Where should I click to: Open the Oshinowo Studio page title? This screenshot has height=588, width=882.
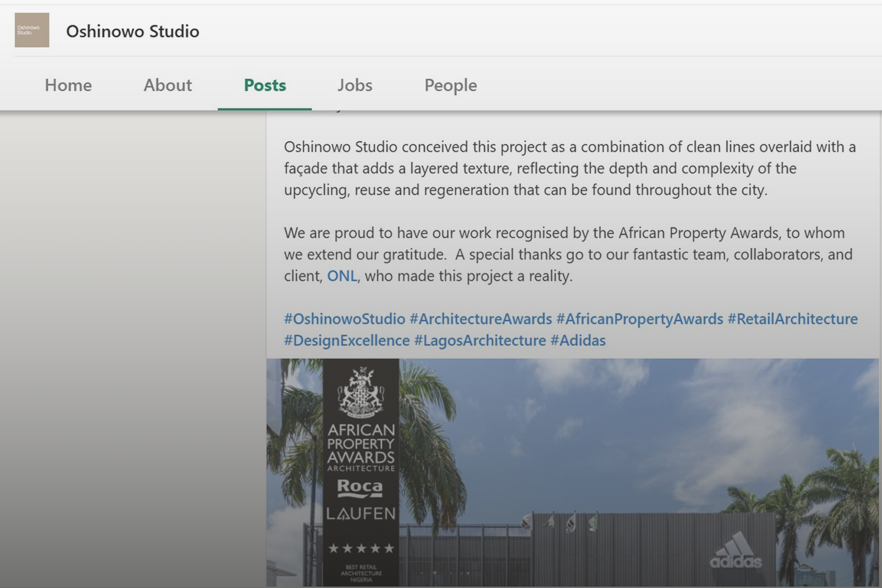point(132,31)
